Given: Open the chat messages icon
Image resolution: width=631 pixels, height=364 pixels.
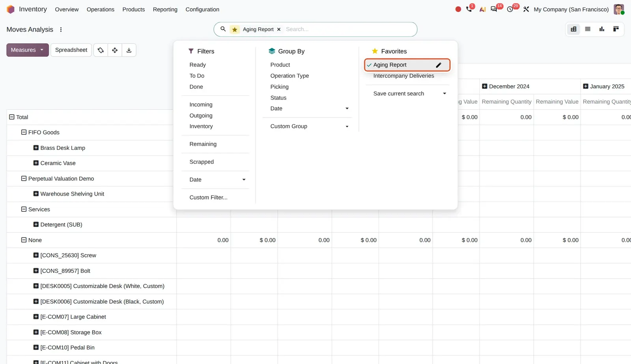Looking at the screenshot, I should coord(494,9).
